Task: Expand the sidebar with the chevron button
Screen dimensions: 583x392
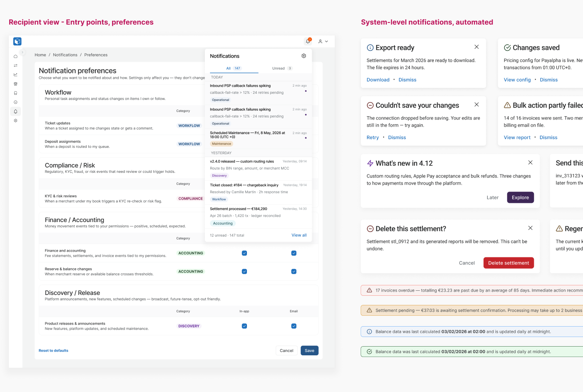Action: point(22,52)
